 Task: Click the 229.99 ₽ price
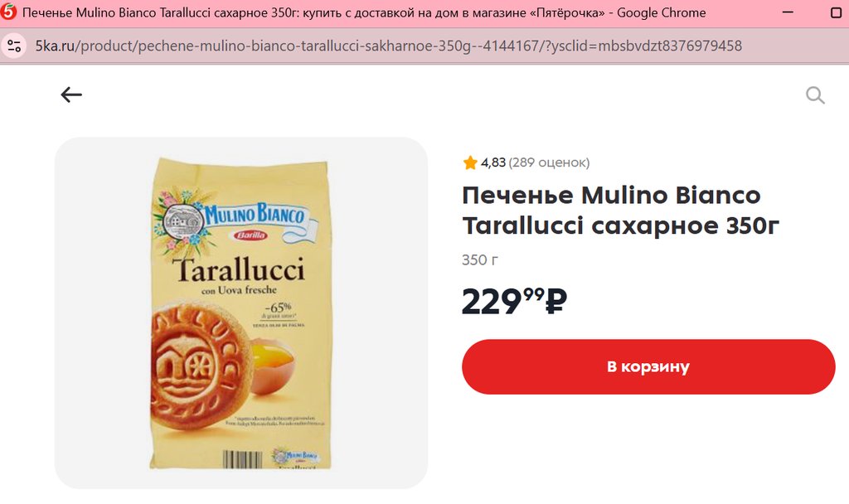[514, 301]
